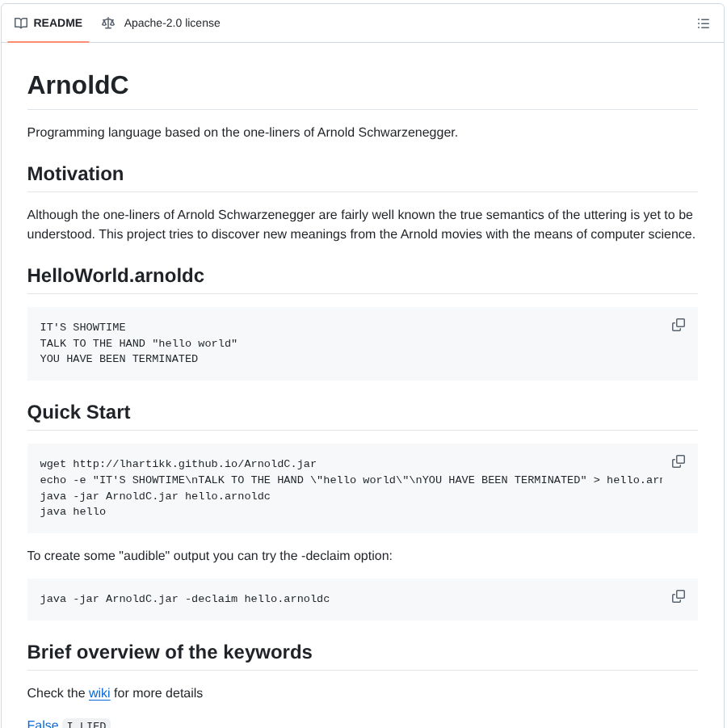
Task: Click the copy icon in TALK TO THE HAND block
Action: coord(678,324)
